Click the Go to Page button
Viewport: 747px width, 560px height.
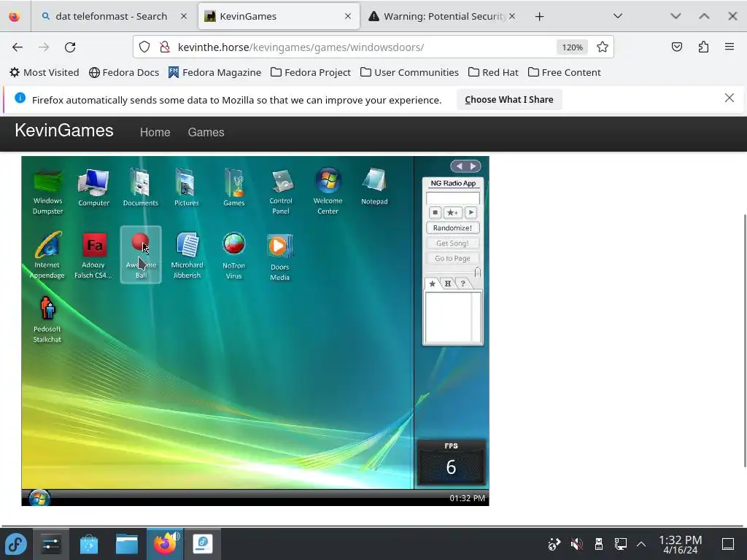tap(452, 258)
